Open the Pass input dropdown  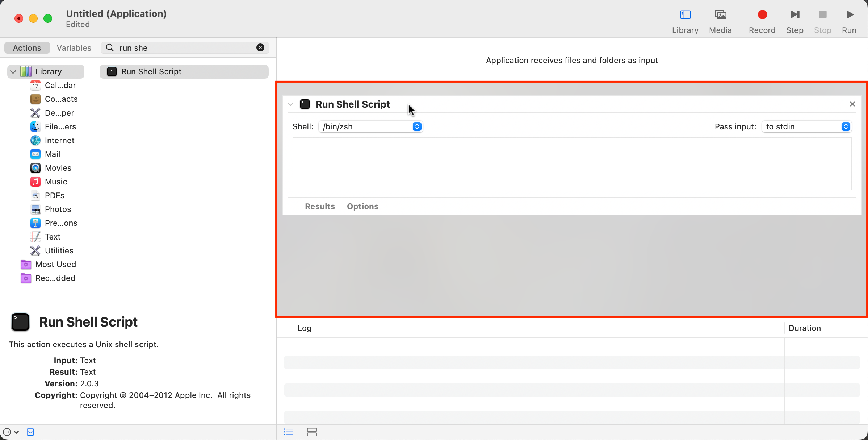(807, 126)
